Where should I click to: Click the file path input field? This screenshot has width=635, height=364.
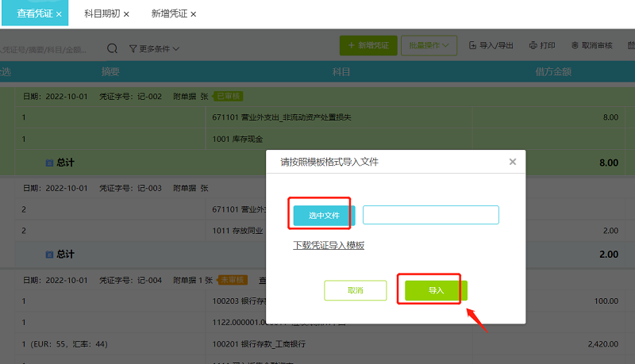[430, 215]
